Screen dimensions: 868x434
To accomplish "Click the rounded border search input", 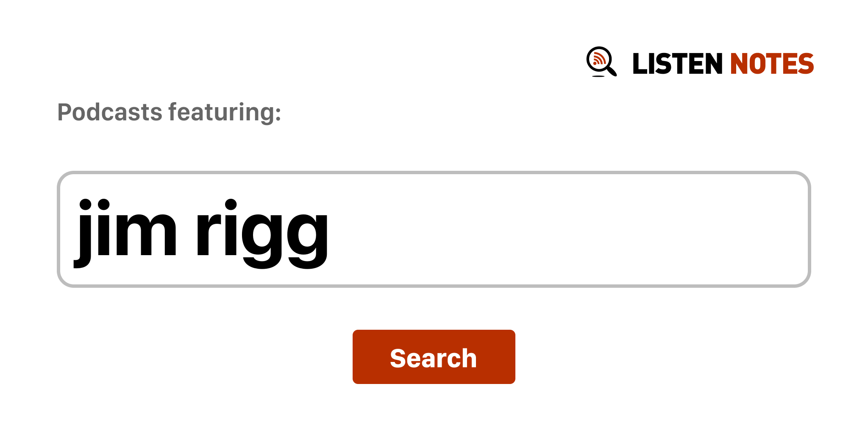I will coord(434,229).
